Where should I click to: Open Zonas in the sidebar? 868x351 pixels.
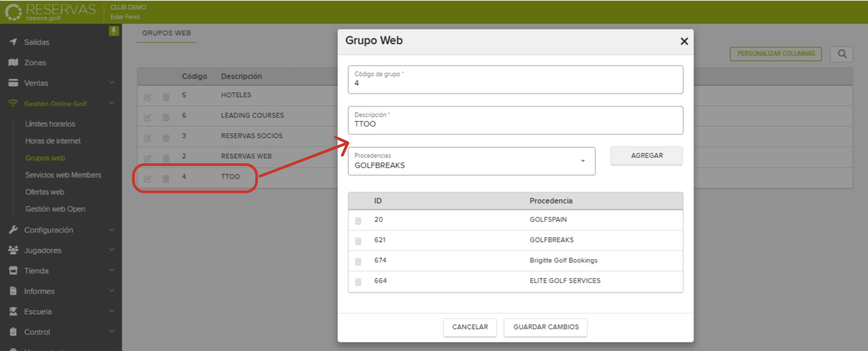[x=35, y=63]
